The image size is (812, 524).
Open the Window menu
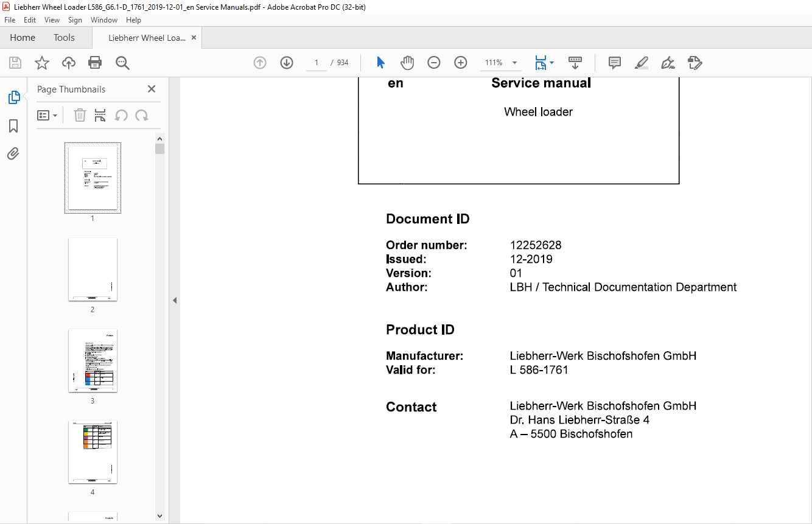pyautogui.click(x=104, y=20)
